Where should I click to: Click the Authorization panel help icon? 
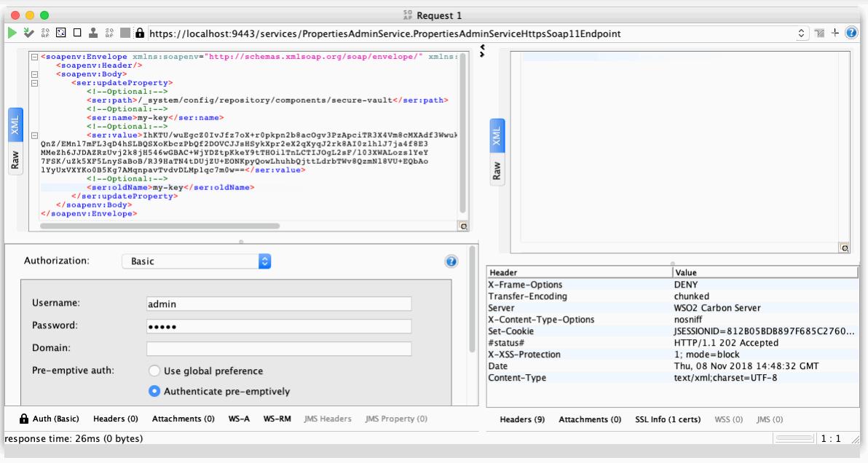[x=451, y=261]
